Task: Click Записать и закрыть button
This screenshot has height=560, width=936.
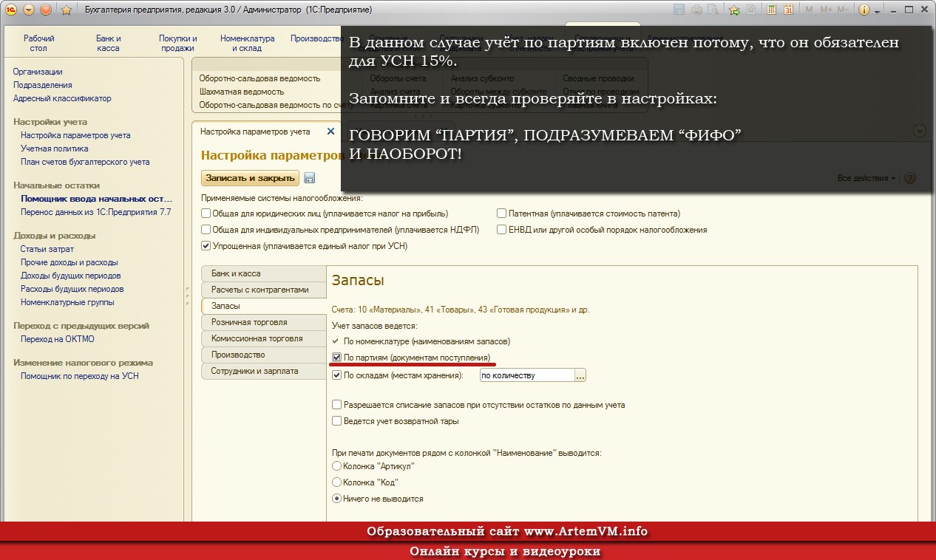Action: click(251, 177)
